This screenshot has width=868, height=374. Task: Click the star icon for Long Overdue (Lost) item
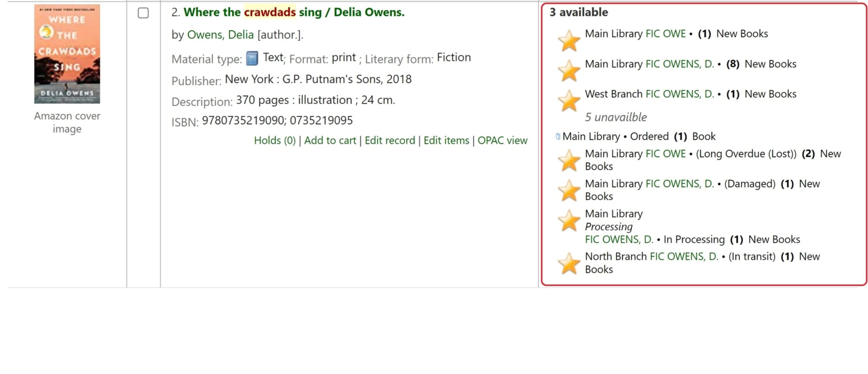[569, 160]
